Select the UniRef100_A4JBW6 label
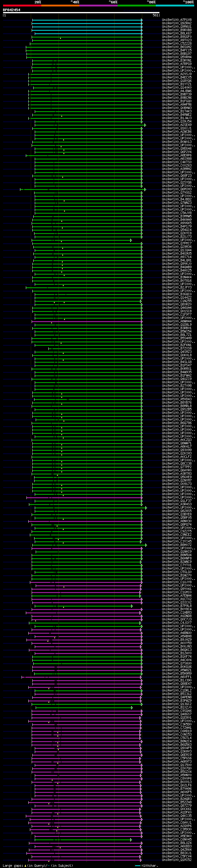Viewport: 197px width, 868px height. click(x=177, y=91)
